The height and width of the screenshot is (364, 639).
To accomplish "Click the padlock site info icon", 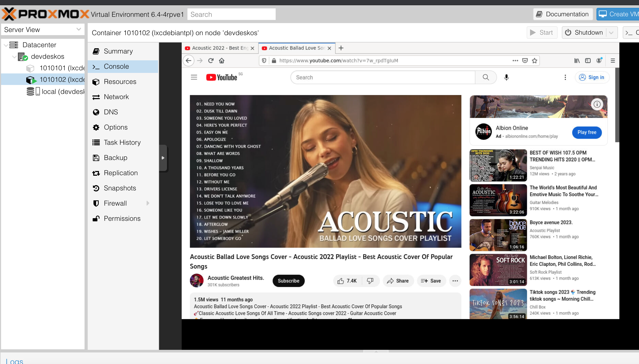I will [274, 61].
